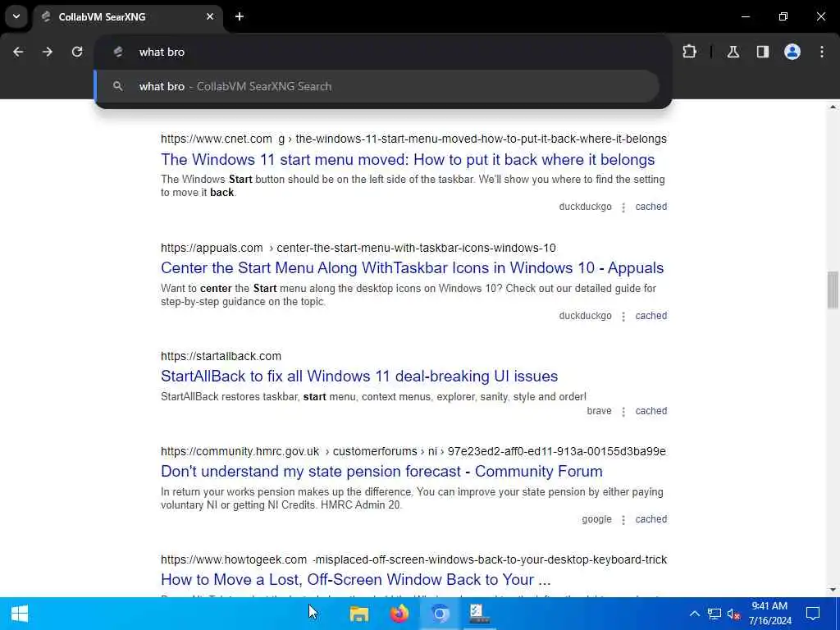Click the scrollbar up arrow
This screenshot has width=840, height=630.
(833, 107)
